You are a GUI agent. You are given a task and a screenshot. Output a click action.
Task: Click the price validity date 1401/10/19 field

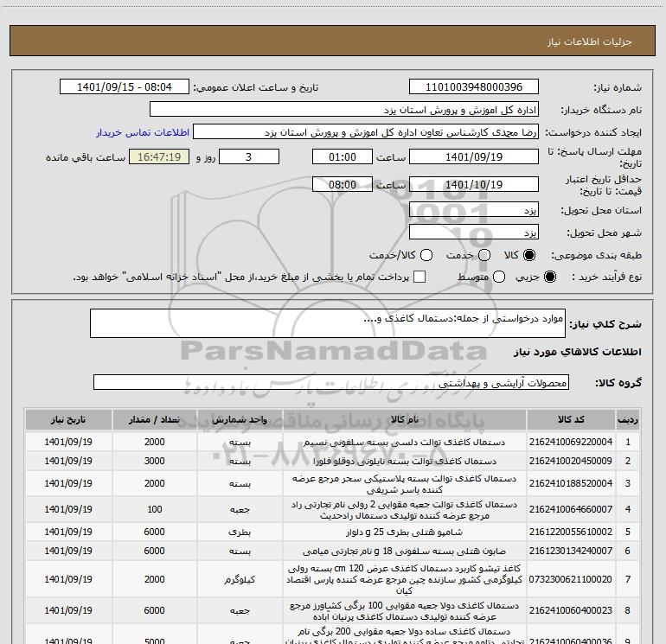point(474,184)
